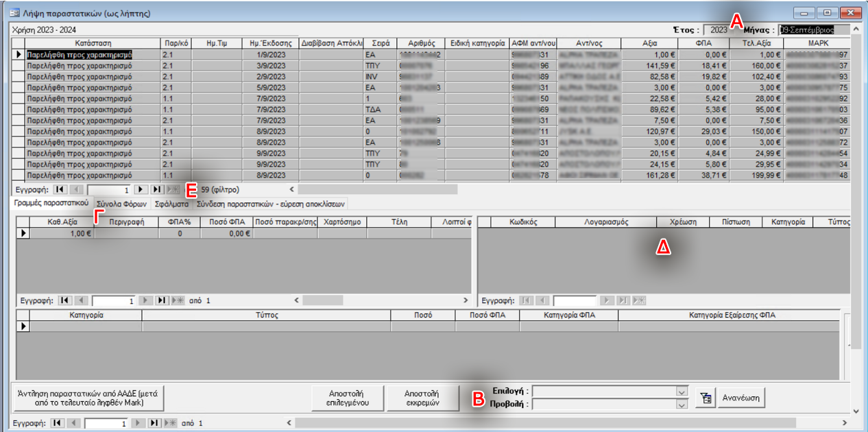Viewport: 868px width, 432px height.
Task: Go to last record in bottom form navigator
Action: [x=155, y=423]
